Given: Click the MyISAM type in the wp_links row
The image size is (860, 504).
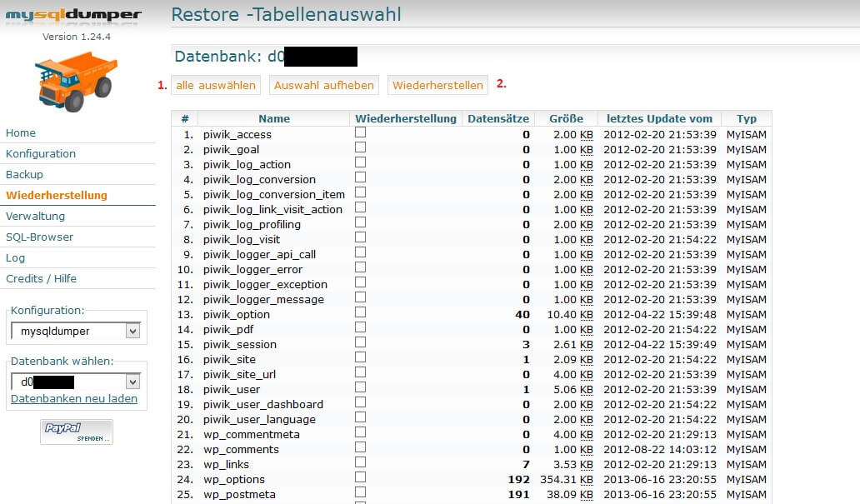Looking at the screenshot, I should point(747,464).
